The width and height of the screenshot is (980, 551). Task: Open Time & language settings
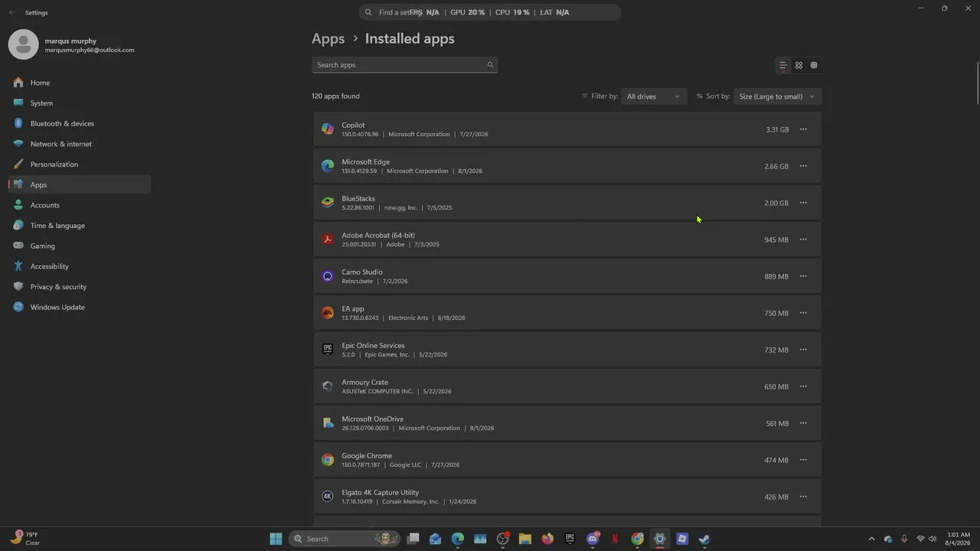tap(80, 226)
